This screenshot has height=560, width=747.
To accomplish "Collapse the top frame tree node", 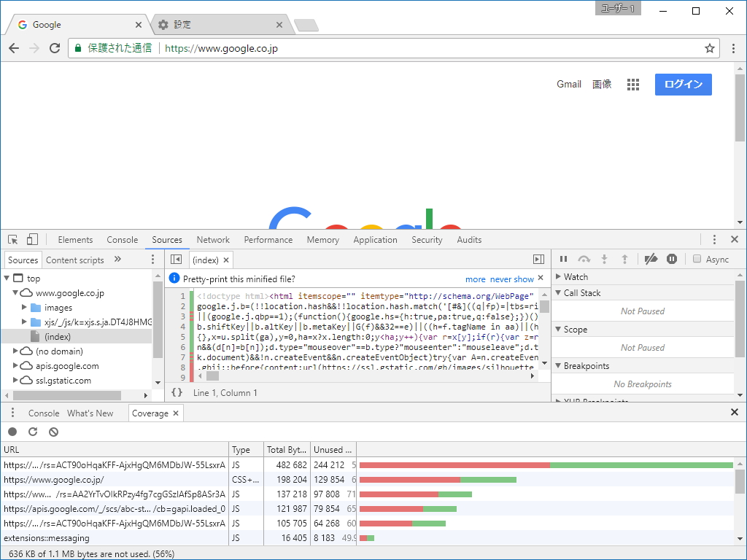I will (x=7, y=278).
